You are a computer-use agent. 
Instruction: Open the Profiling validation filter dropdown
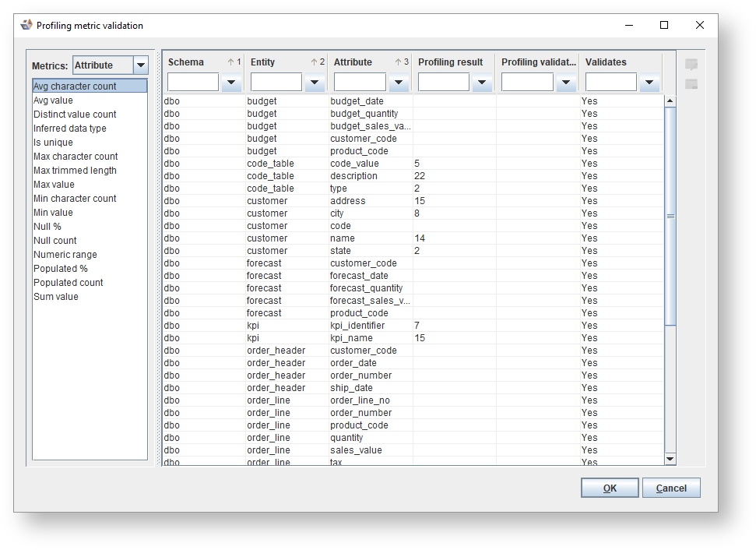point(565,82)
